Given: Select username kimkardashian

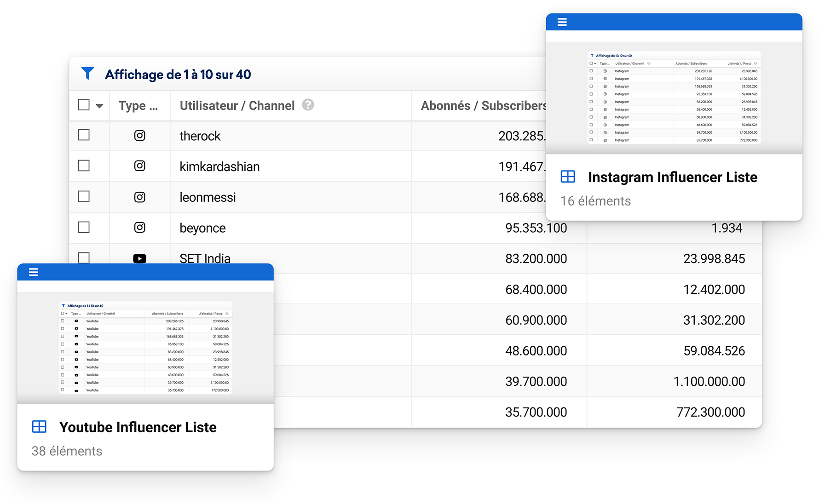Looking at the screenshot, I should click(219, 166).
